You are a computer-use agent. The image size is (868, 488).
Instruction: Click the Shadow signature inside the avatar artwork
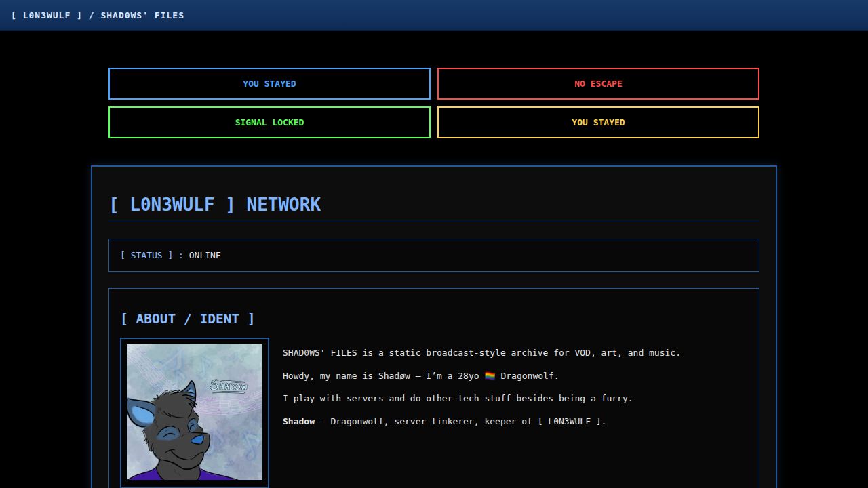point(229,386)
